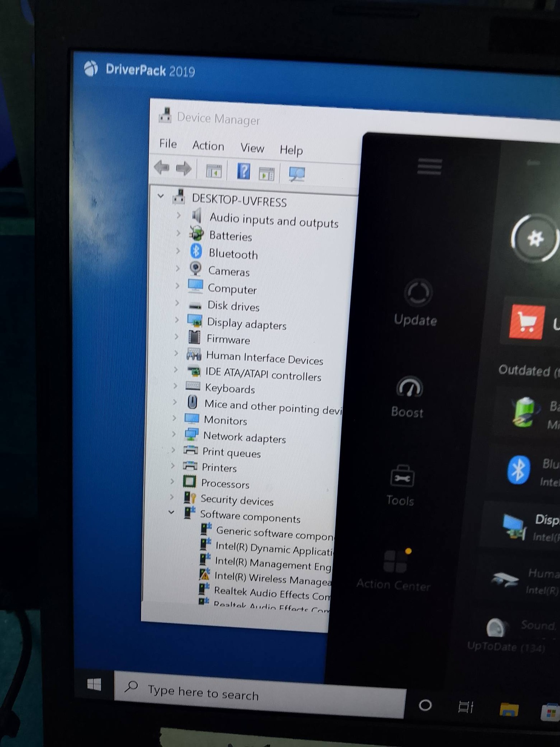
Task: Open hamburger menu in driver updater
Action: click(x=430, y=167)
